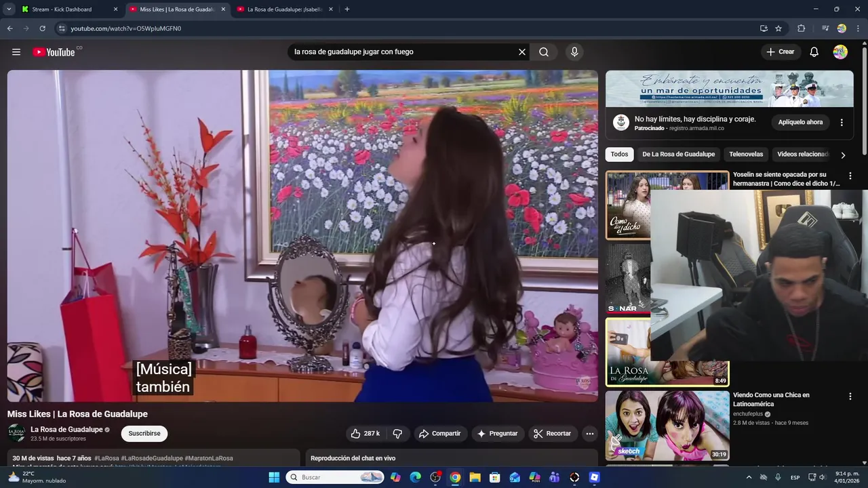Click the Aplíquelo ahora ad button
The width and height of the screenshot is (868, 488).
(800, 123)
